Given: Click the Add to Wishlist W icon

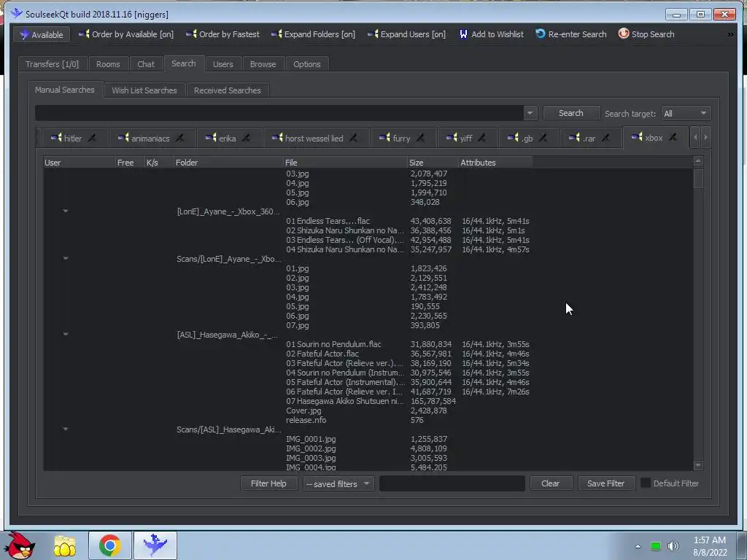Looking at the screenshot, I should (x=463, y=34).
